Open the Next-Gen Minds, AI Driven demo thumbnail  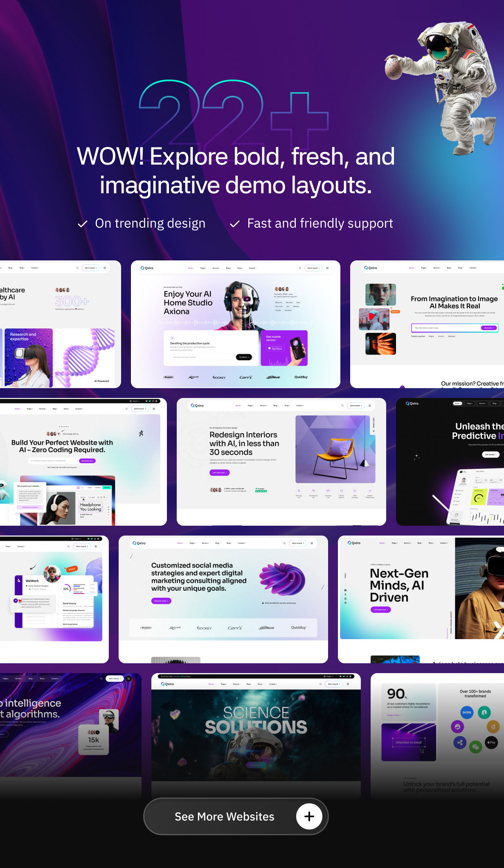click(x=421, y=599)
